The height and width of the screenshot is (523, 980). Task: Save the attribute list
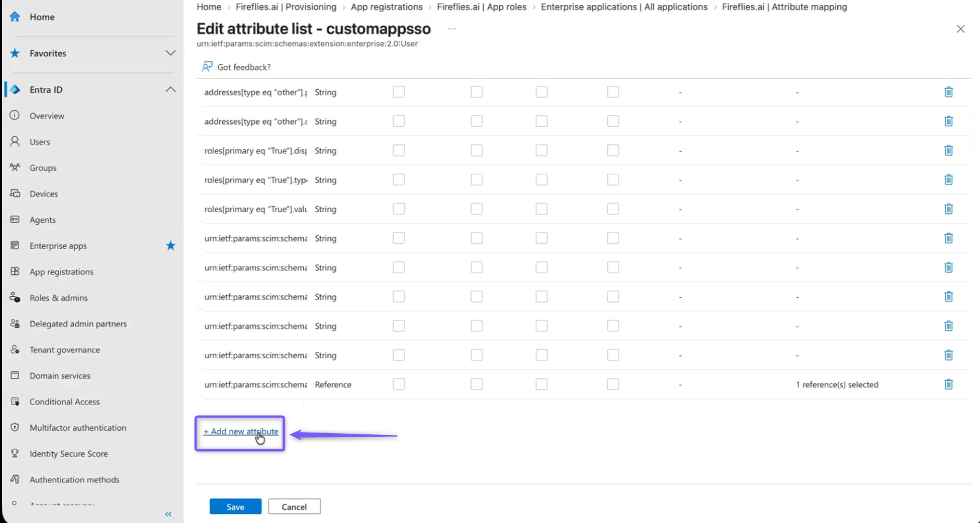pyautogui.click(x=236, y=507)
